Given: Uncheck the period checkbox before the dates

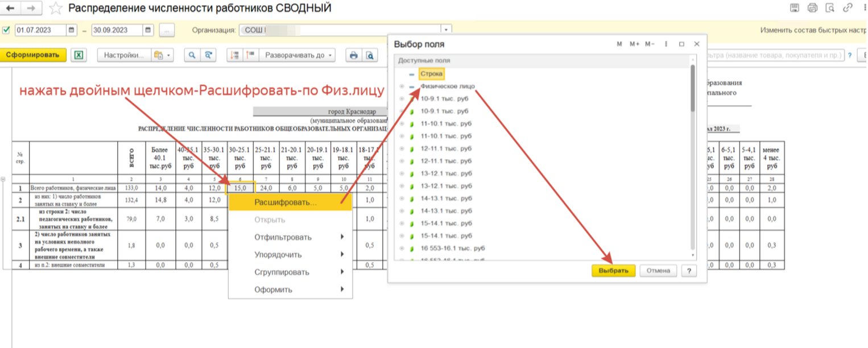Looking at the screenshot, I should [x=6, y=30].
